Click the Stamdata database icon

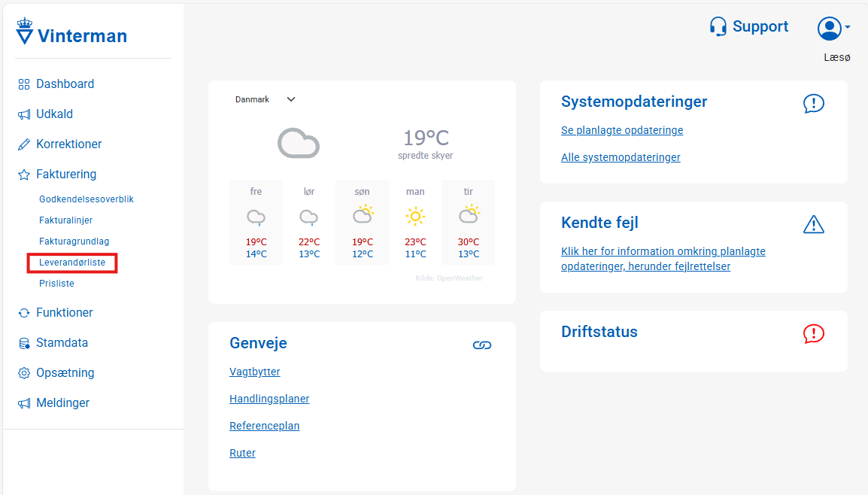click(24, 343)
